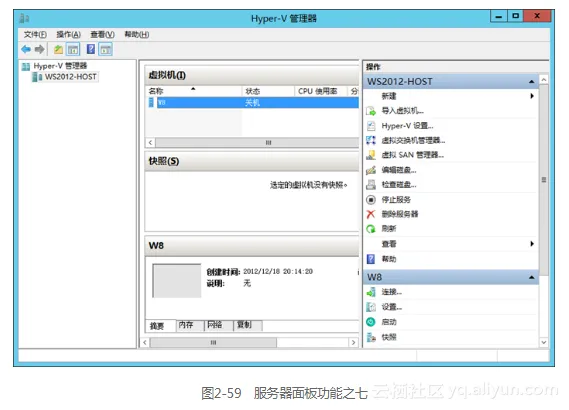Image resolution: width=569 pixels, height=410 pixels.
Task: Click the 连接 icon under W8
Action: tap(371, 292)
